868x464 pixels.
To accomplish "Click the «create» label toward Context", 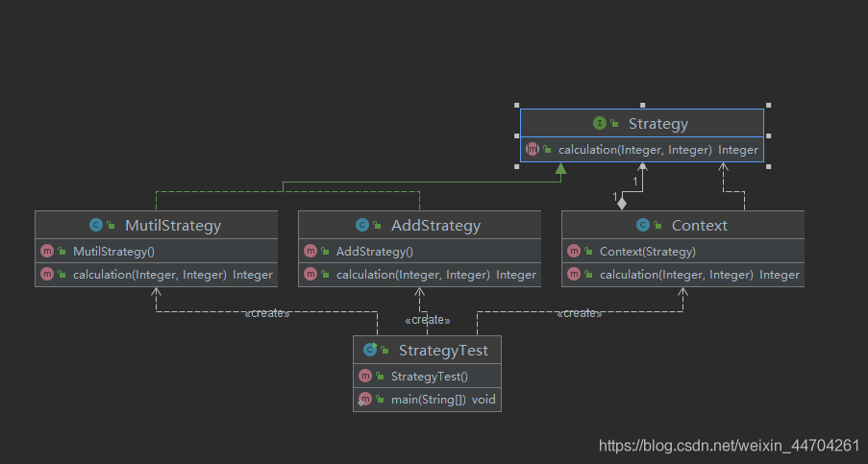I will 579,313.
